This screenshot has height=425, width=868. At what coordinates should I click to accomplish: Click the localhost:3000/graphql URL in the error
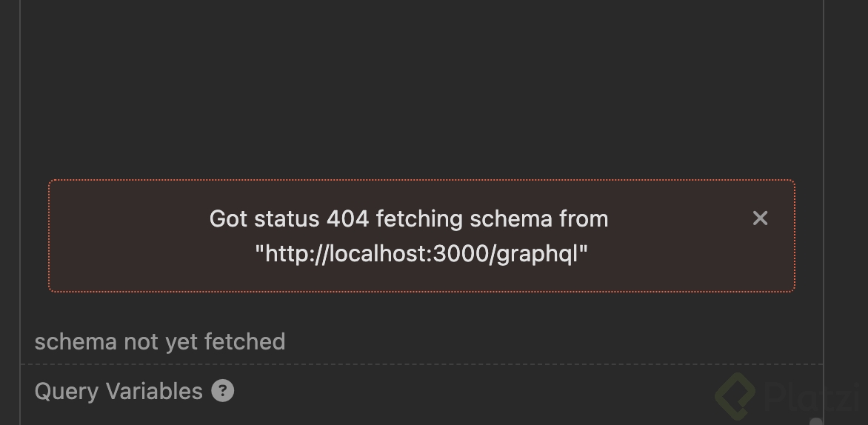pyautogui.click(x=421, y=254)
